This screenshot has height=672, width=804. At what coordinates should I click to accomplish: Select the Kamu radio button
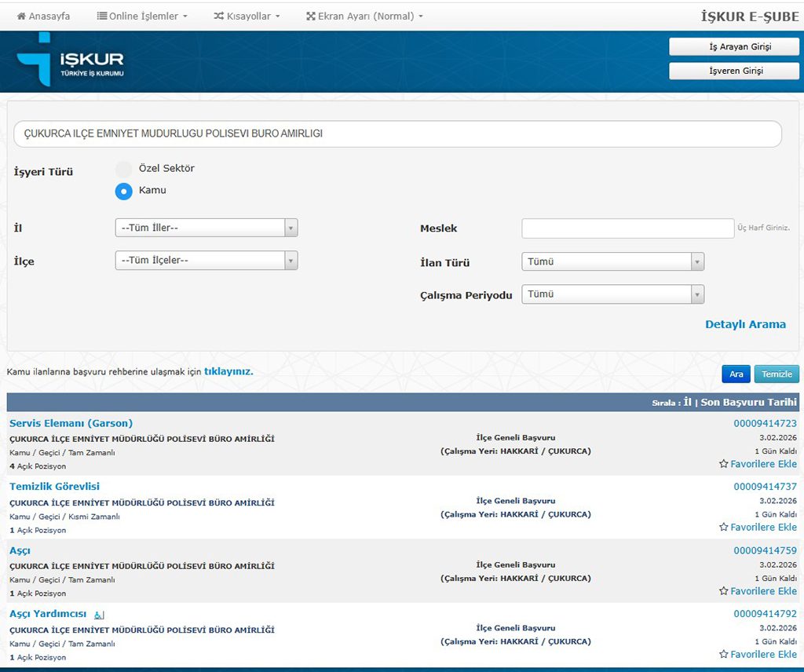[x=124, y=191]
